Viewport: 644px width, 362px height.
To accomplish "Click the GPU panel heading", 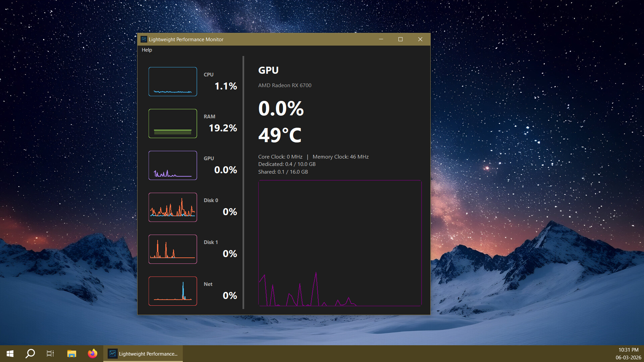I will point(268,70).
